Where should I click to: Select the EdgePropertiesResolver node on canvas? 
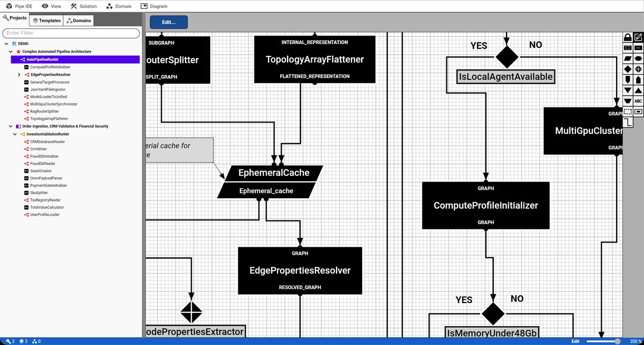(300, 271)
